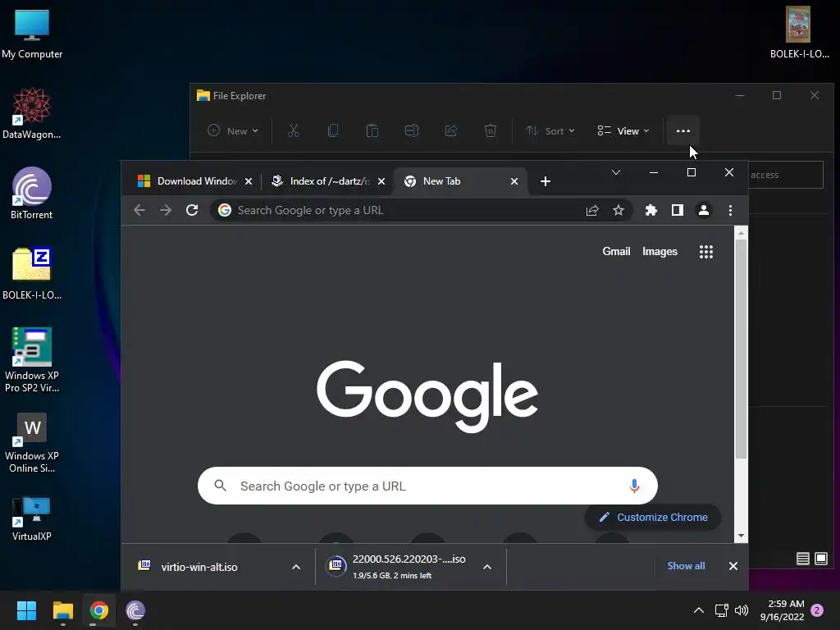Open the See more ellipsis menu in File Explorer
Image resolution: width=840 pixels, height=630 pixels.
[683, 130]
